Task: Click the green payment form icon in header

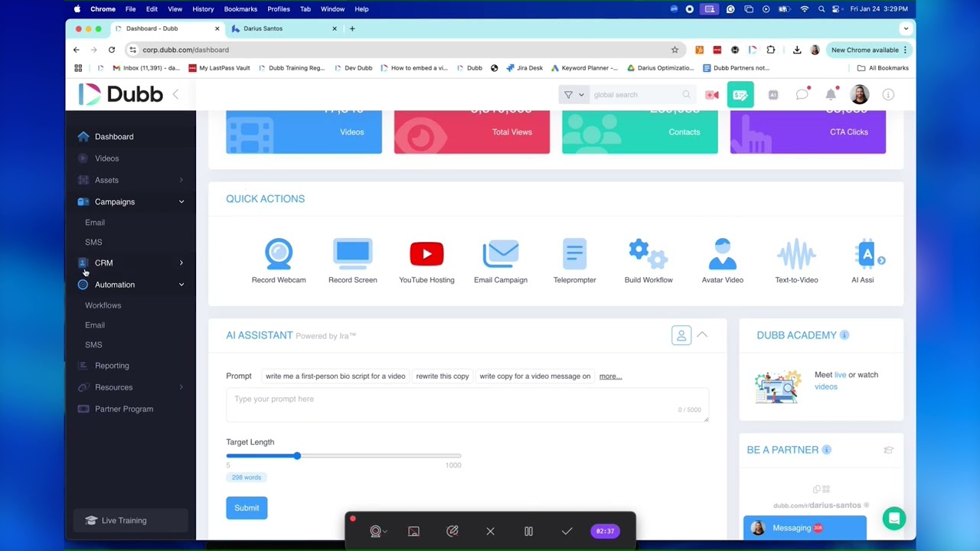Action: 740,95
